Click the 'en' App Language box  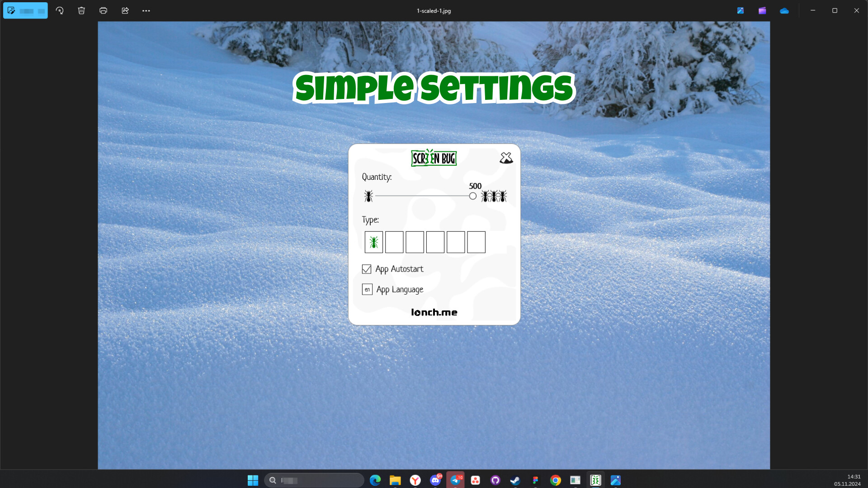[367, 290]
